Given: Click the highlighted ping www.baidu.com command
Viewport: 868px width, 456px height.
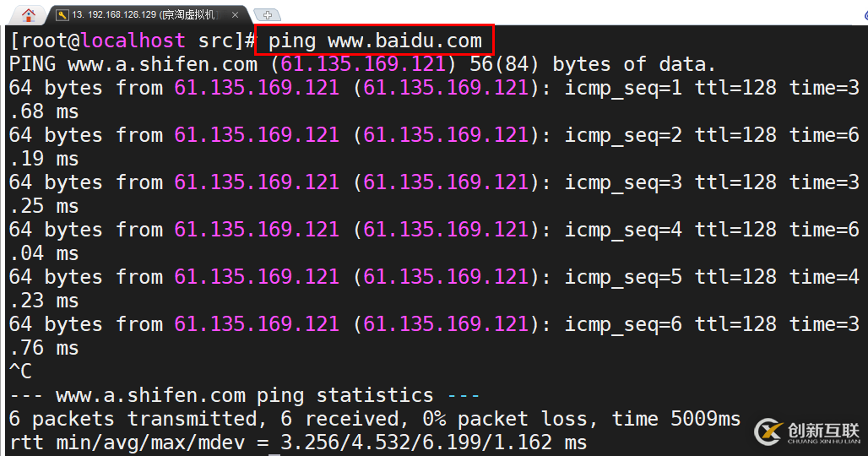Looking at the screenshot, I should click(x=374, y=40).
